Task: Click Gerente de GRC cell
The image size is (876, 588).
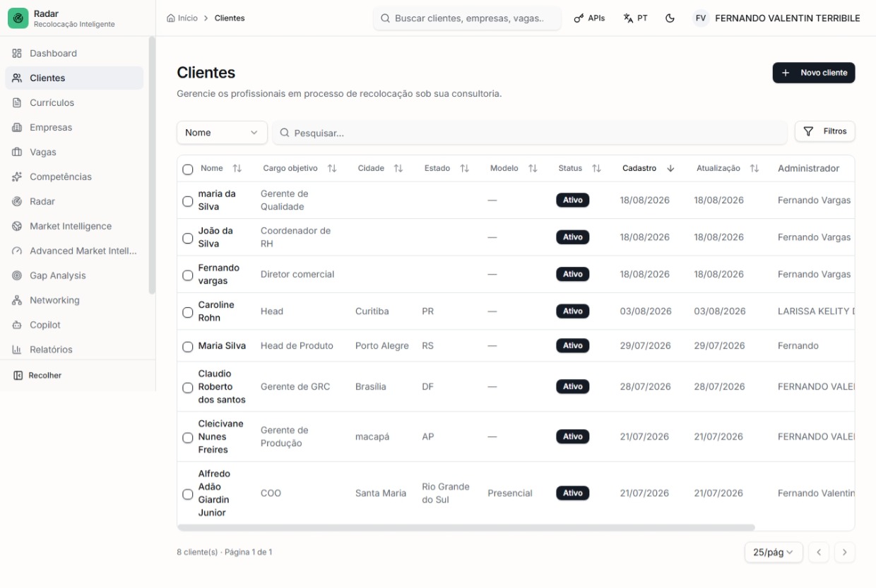Action: click(x=295, y=387)
